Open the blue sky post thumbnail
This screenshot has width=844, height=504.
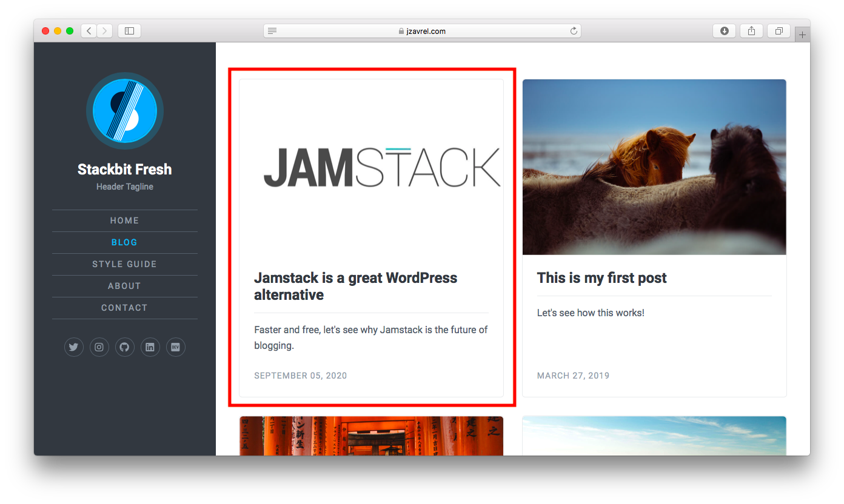[x=654, y=436]
